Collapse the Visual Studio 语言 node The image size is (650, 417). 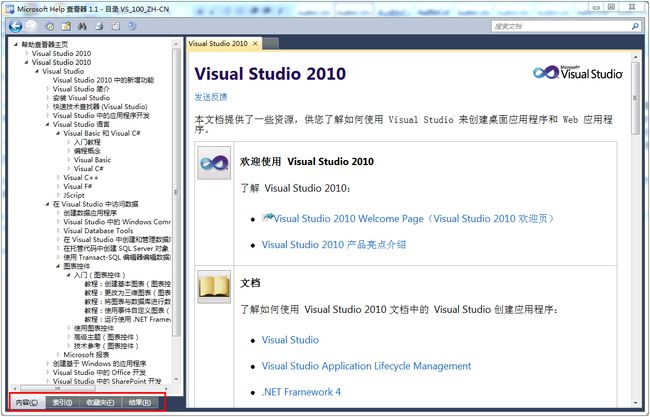click(x=47, y=124)
